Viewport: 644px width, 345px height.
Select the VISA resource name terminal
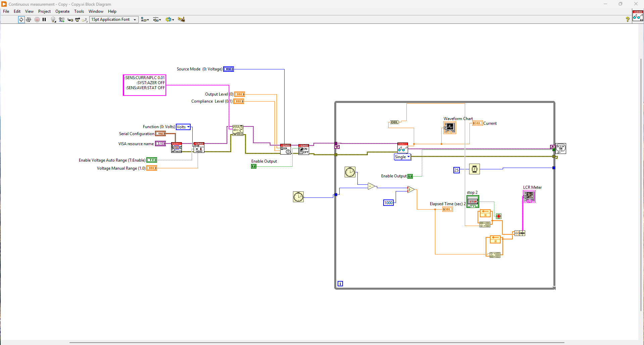coord(160,144)
